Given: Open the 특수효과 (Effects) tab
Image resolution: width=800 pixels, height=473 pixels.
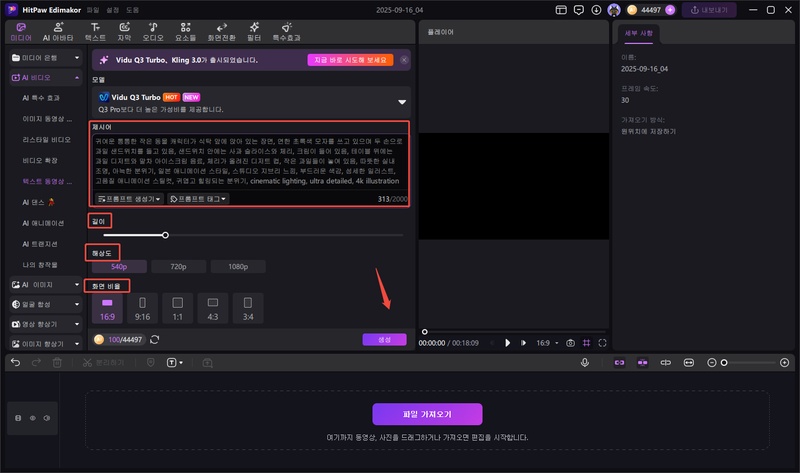Looking at the screenshot, I should click(x=286, y=32).
